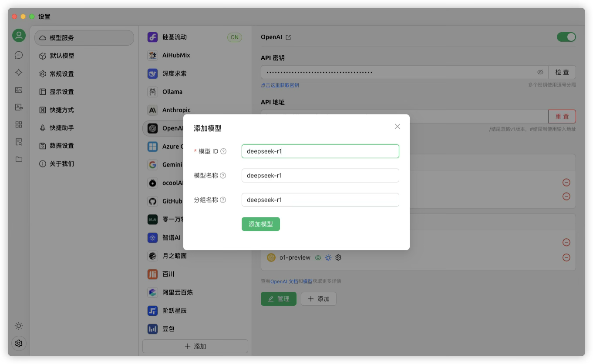Click the settings gear at sidebar bottom
Viewport: 593px width, 364px height.
(x=18, y=343)
